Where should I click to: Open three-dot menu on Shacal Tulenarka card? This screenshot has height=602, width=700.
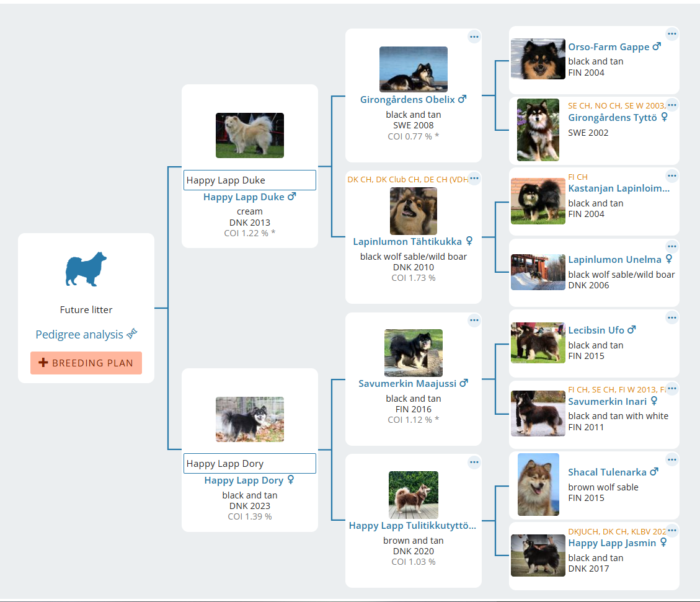click(x=672, y=459)
